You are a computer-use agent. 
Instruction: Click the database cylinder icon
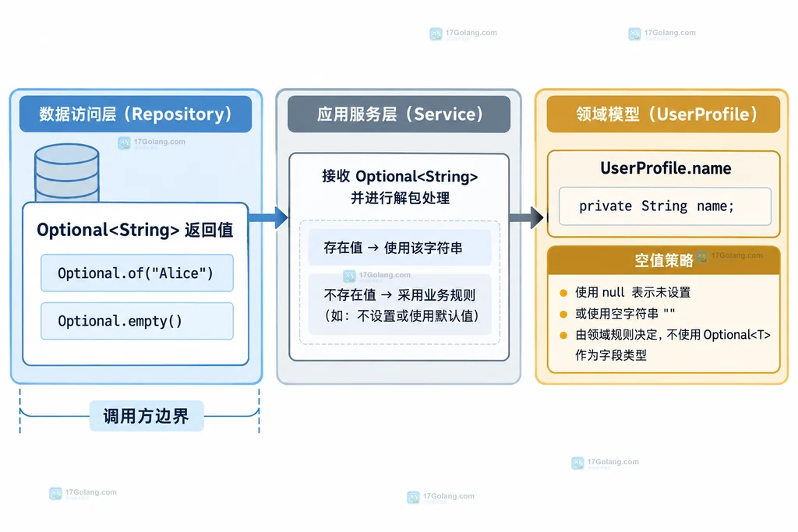tap(67, 173)
